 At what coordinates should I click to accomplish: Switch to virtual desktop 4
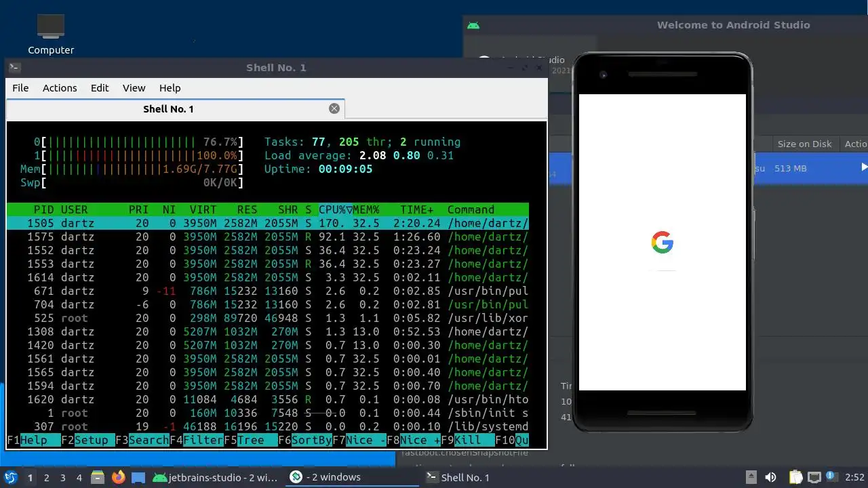[x=79, y=478]
